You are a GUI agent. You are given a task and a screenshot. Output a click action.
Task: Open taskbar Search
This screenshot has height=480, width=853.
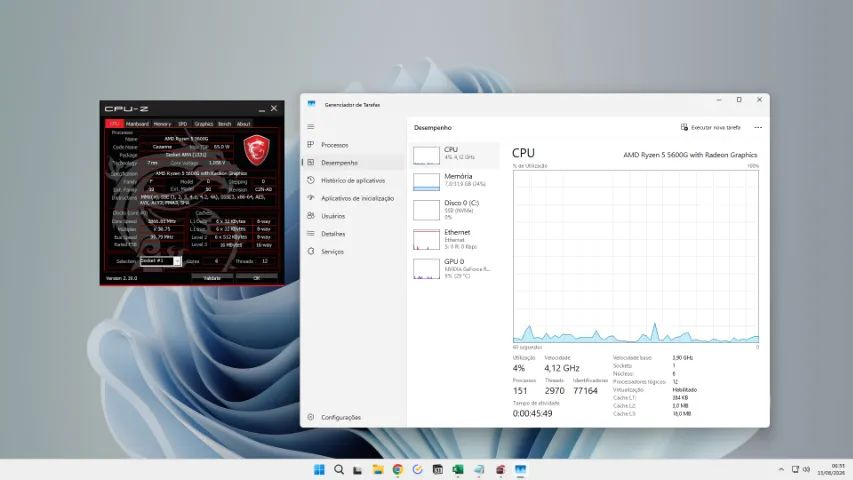(x=339, y=470)
